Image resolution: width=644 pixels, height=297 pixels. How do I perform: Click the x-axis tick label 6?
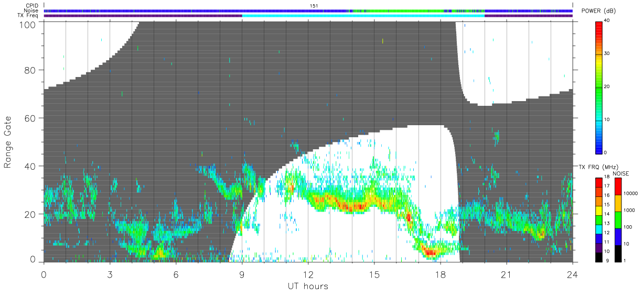(176, 274)
